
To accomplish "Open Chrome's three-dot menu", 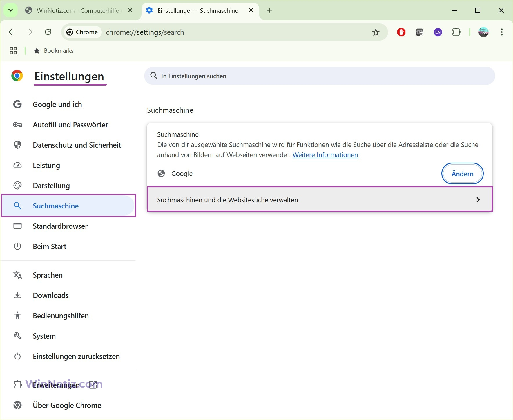I will point(502,32).
